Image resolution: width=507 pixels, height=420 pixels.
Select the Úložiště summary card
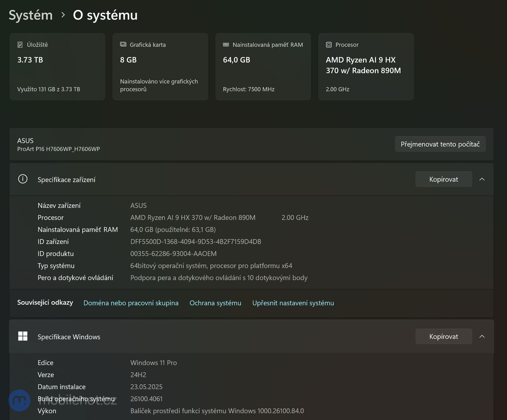[57, 67]
